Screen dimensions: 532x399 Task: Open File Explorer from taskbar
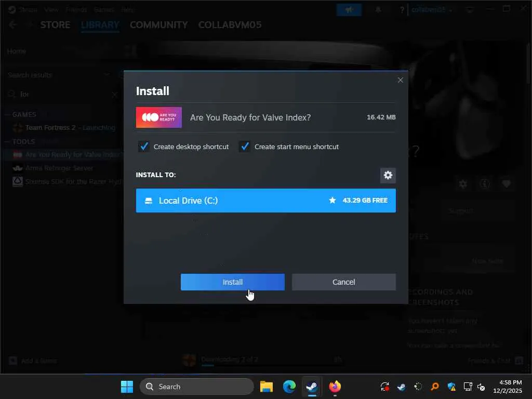point(267,387)
